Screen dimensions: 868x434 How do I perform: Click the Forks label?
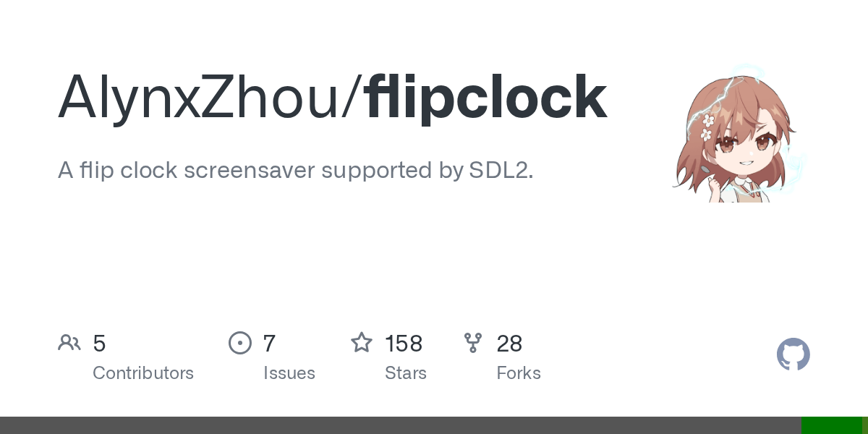click(519, 373)
